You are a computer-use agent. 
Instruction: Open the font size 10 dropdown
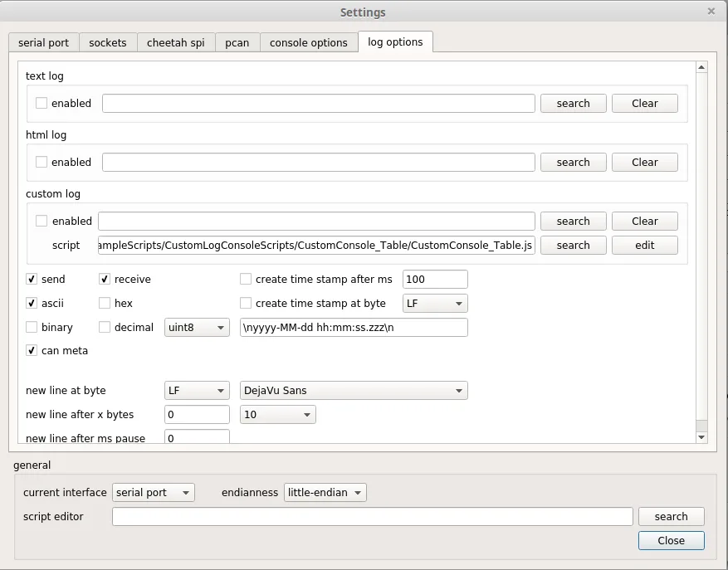(x=277, y=415)
